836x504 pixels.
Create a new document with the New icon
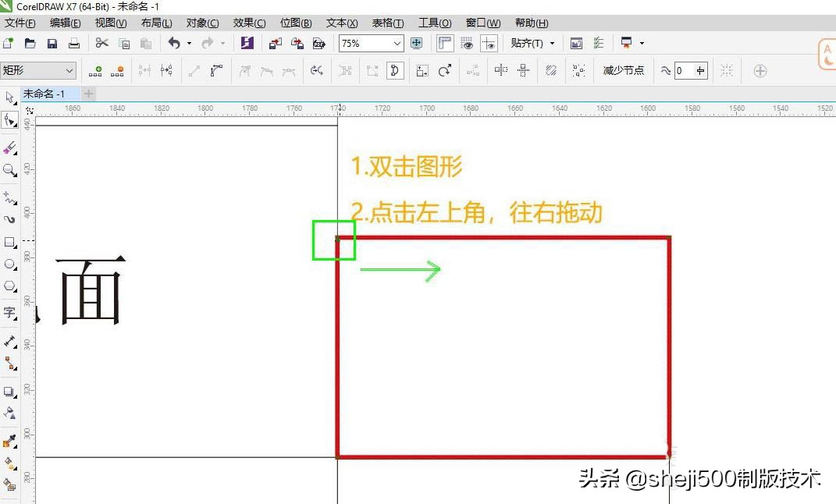click(8, 44)
